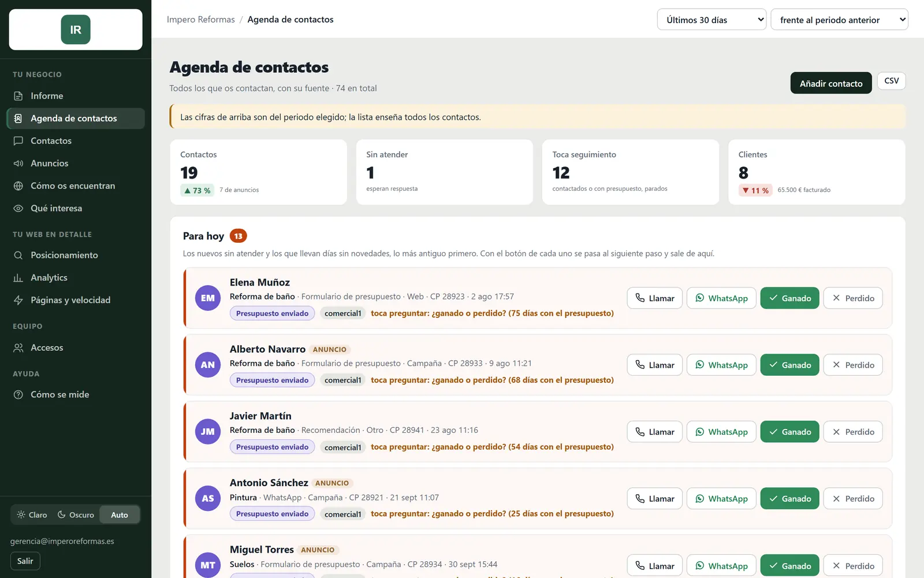Click the Qué interesa eye icon
Screen dimensions: 924x578
(x=18, y=209)
